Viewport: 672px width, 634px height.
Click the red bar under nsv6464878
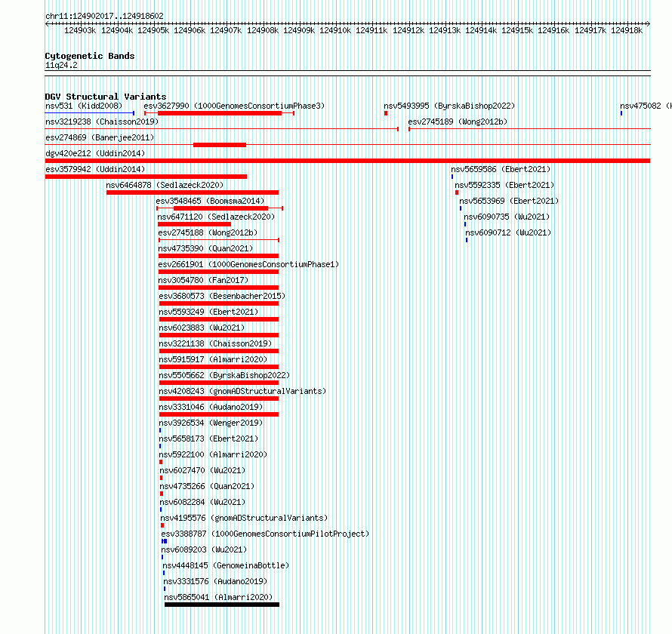pyautogui.click(x=193, y=192)
